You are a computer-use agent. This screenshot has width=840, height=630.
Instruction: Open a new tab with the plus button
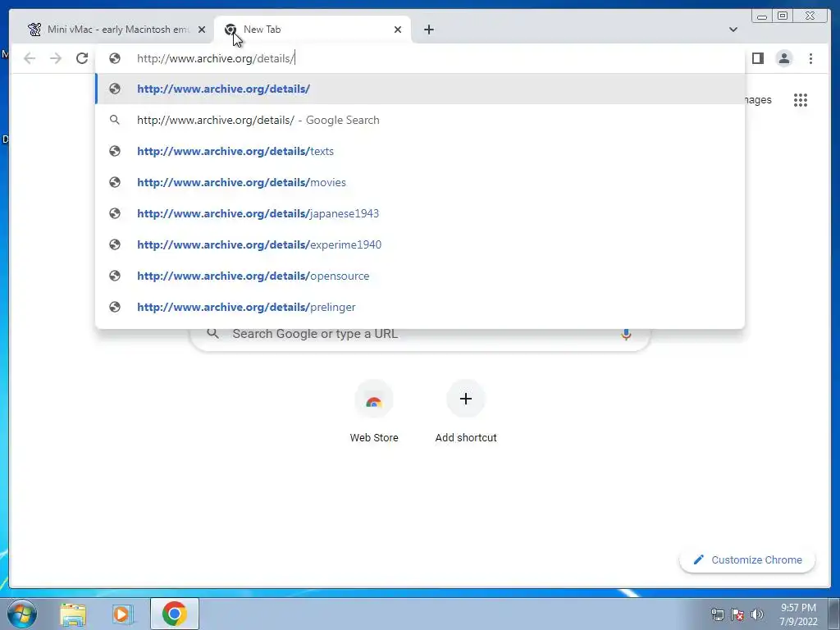coord(428,30)
